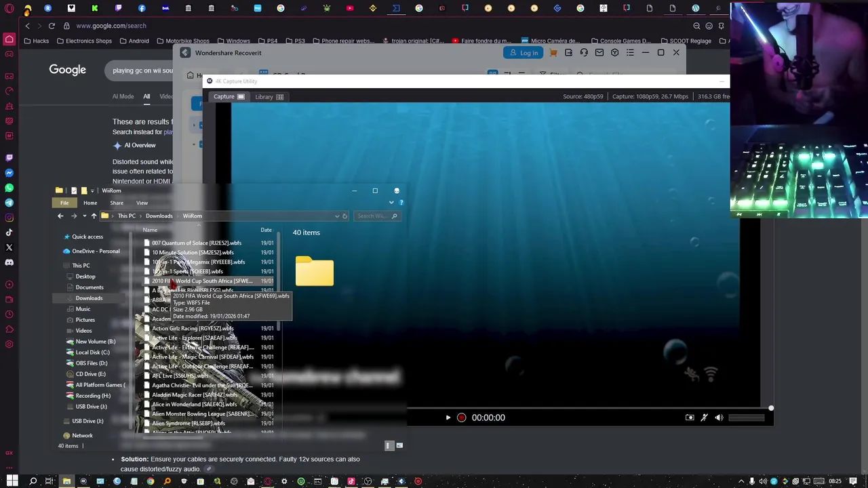Open the Recoverit mail feedback icon

(x=599, y=53)
